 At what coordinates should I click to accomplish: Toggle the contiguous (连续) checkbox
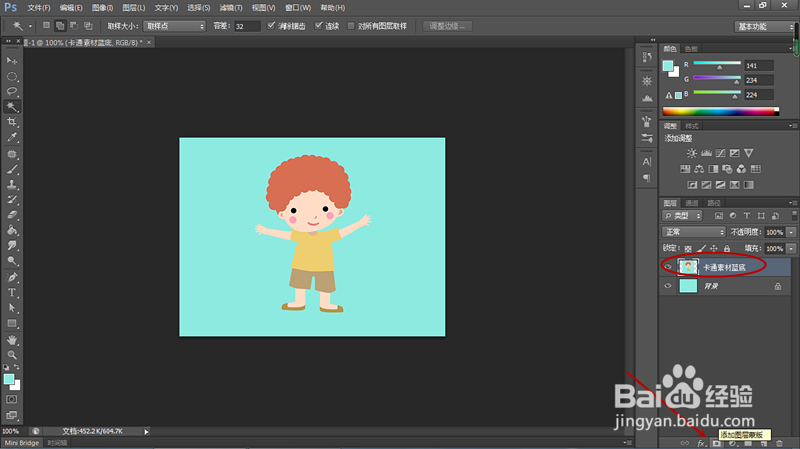click(319, 26)
